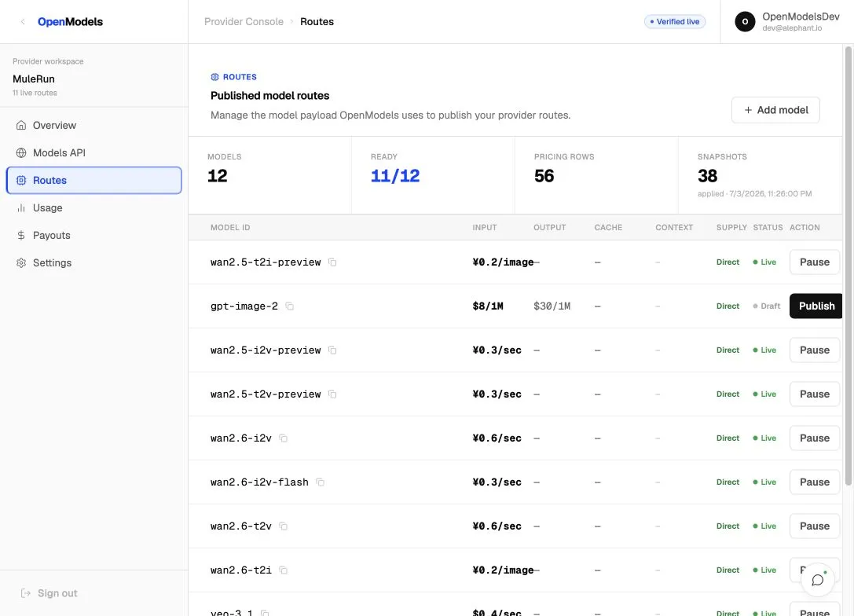Click the Sign out door icon

coord(26,593)
